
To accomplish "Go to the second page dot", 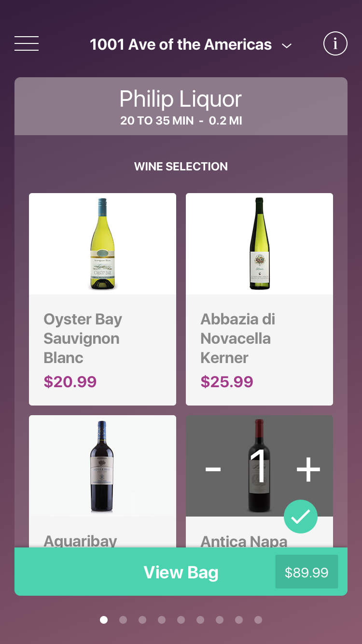I will pos(123,619).
